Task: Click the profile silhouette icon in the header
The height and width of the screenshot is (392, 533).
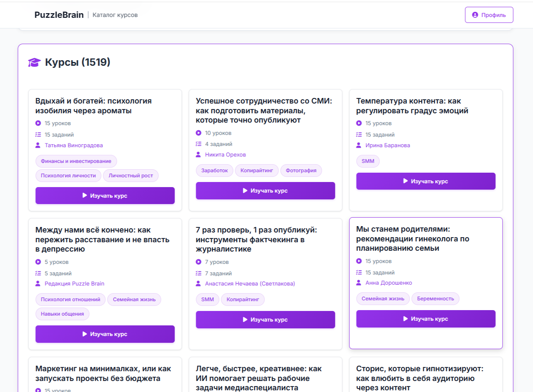Action: click(474, 14)
